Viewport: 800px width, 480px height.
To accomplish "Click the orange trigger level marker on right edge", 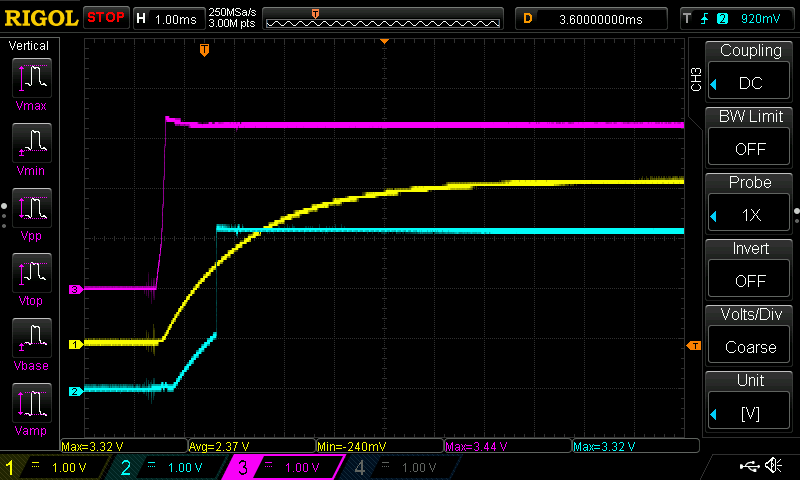I will pyautogui.click(x=694, y=346).
